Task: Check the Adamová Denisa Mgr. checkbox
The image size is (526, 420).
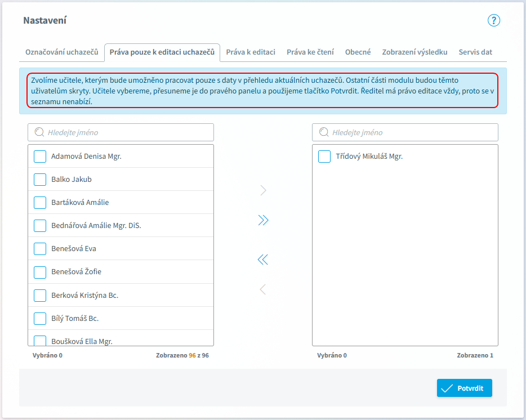Action: click(40, 157)
